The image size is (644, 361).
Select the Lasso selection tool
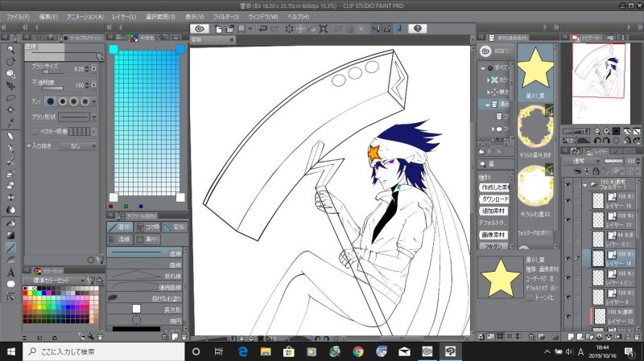point(10,98)
